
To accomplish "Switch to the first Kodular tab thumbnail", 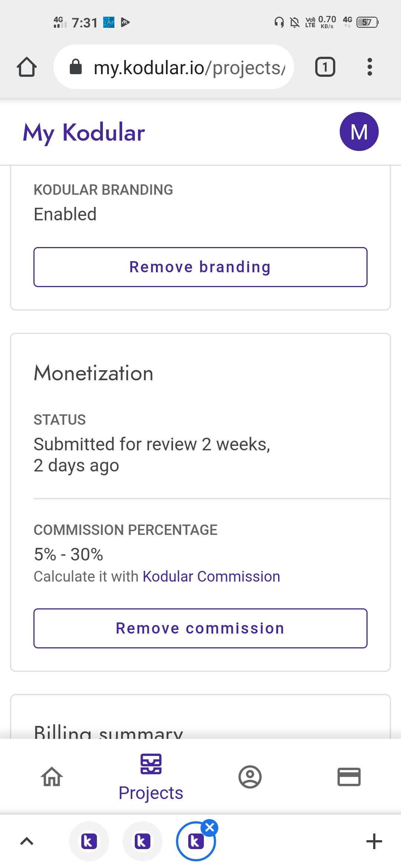I will [x=89, y=841].
